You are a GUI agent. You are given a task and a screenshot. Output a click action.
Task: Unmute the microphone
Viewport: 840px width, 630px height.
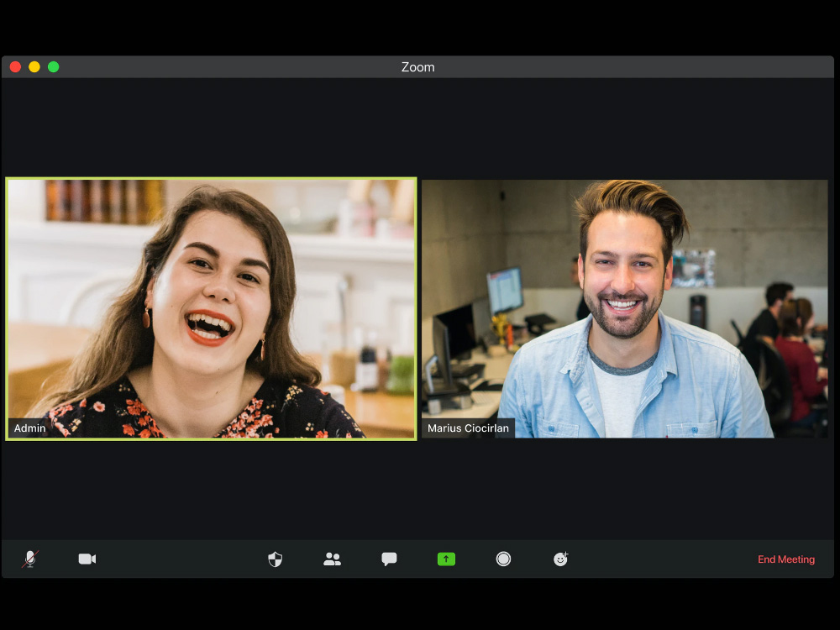30,559
